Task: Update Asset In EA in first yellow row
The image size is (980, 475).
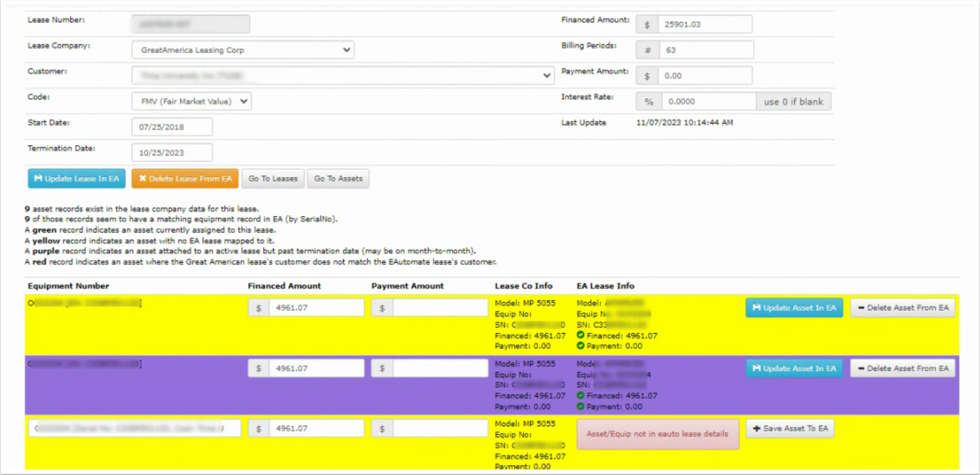Action: (x=794, y=308)
